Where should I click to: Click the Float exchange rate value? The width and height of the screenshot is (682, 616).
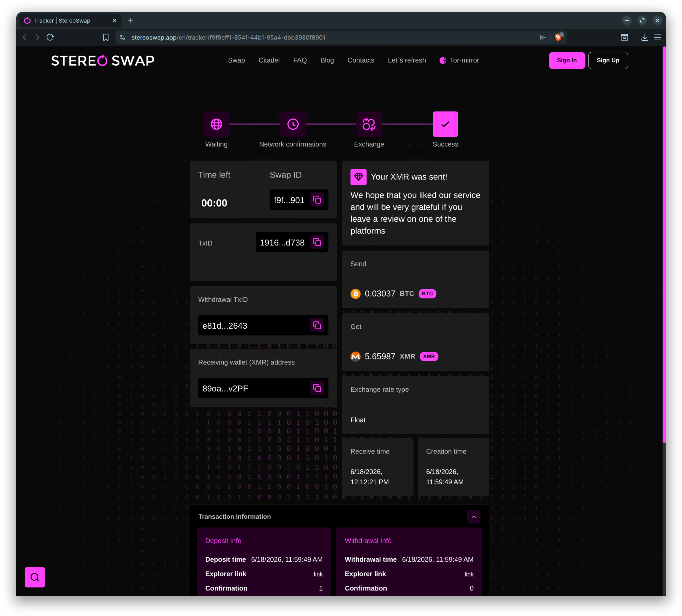[x=358, y=420]
